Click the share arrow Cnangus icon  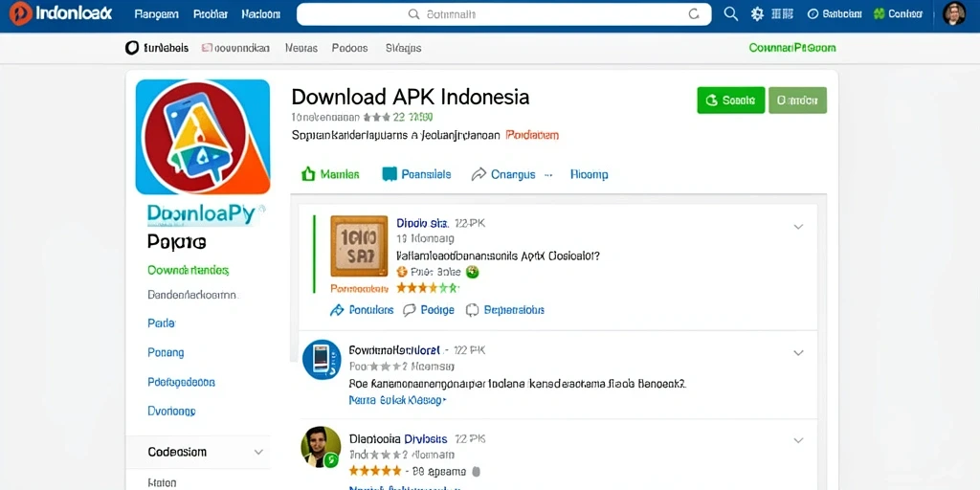(479, 174)
